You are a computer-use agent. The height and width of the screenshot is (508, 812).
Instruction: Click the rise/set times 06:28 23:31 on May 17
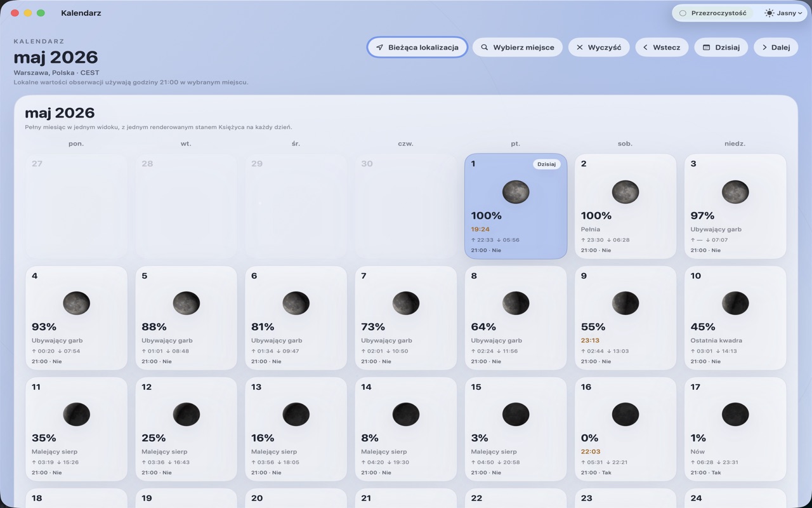tap(714, 462)
